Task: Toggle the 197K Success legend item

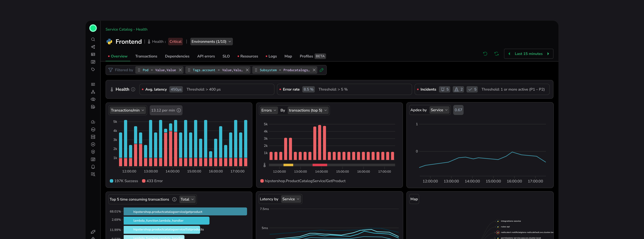Action: pyautogui.click(x=124, y=181)
